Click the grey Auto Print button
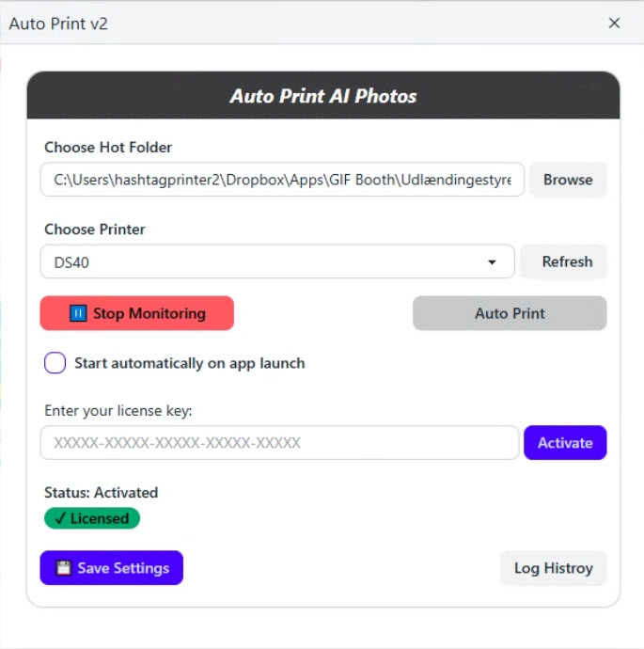 click(510, 313)
